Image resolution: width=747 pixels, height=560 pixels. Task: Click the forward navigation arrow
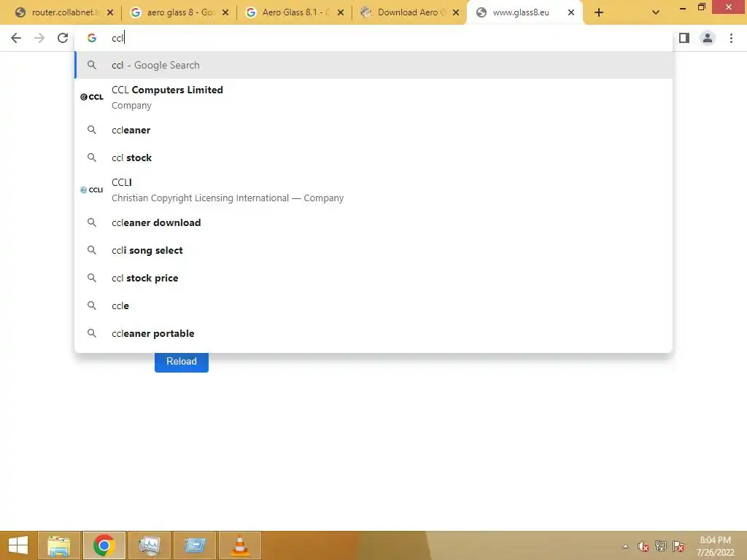39,38
